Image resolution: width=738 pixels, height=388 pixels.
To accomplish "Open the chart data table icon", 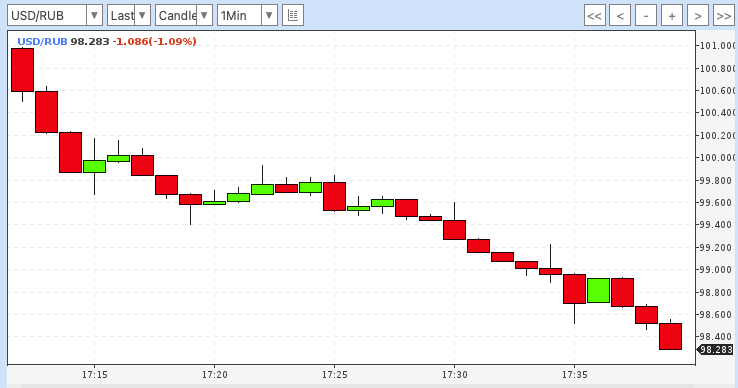I will click(293, 16).
